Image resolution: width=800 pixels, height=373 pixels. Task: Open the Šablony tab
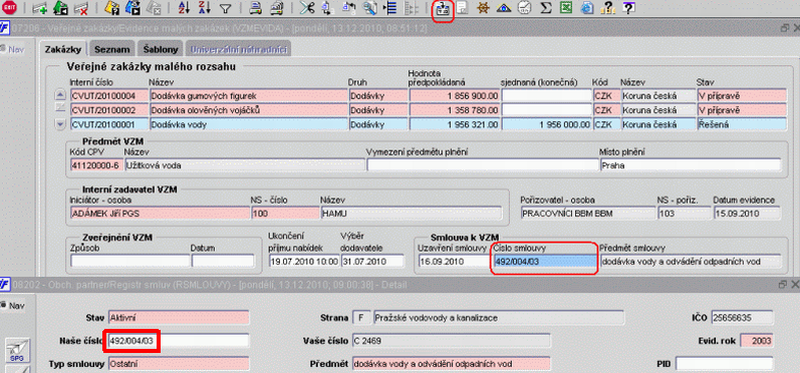coord(160,49)
